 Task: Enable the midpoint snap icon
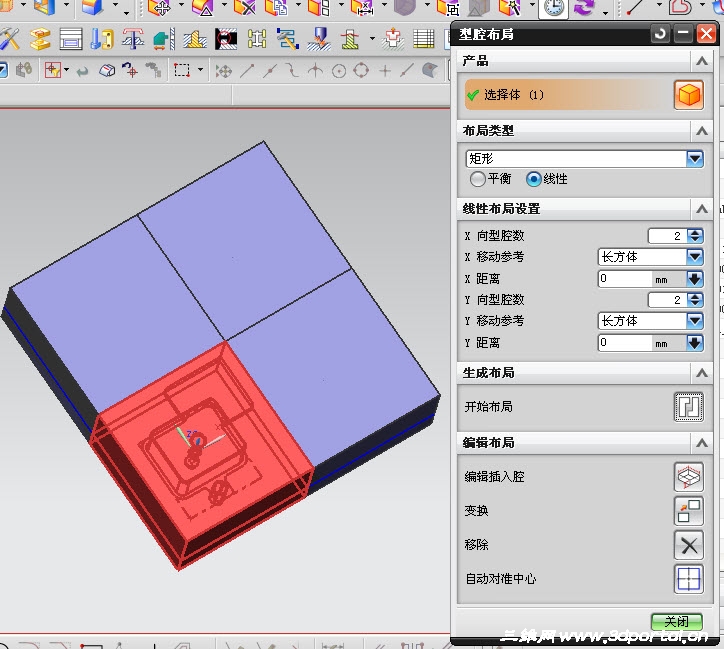coord(270,71)
